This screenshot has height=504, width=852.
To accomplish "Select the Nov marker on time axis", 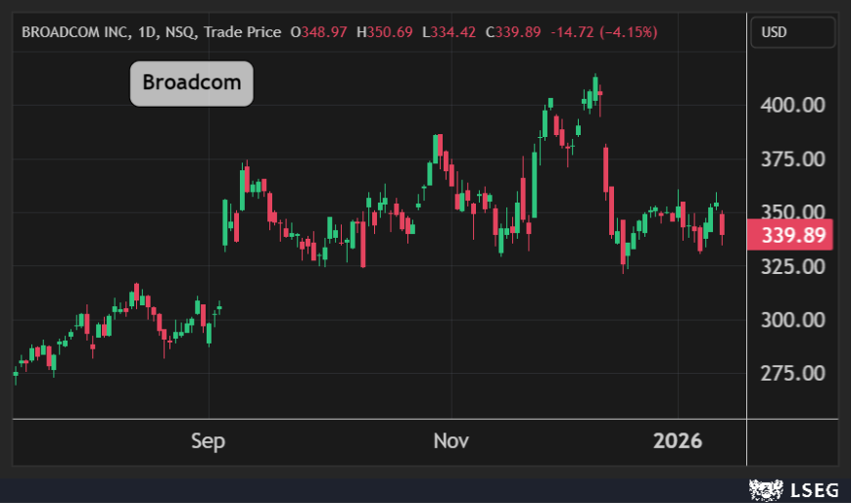I will (x=451, y=441).
